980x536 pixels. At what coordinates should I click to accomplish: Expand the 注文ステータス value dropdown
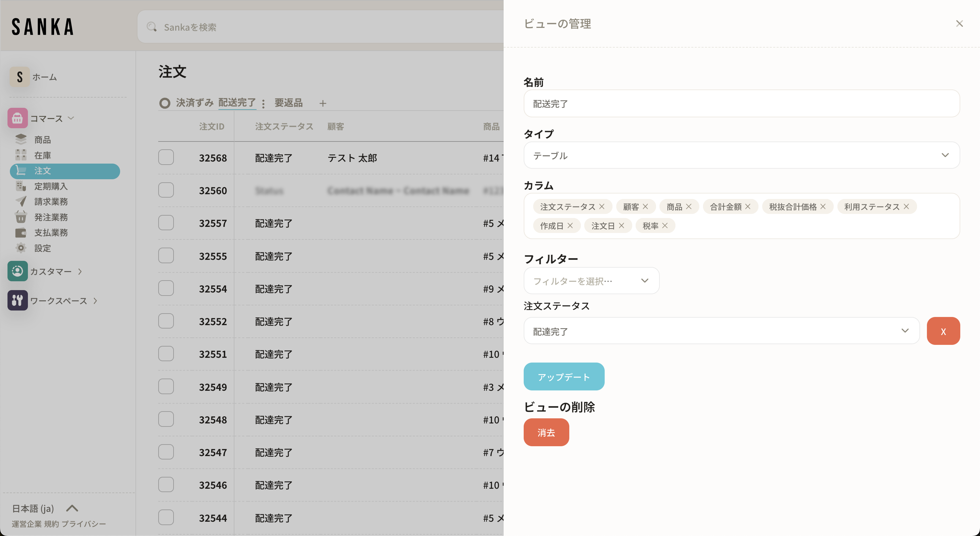721,331
